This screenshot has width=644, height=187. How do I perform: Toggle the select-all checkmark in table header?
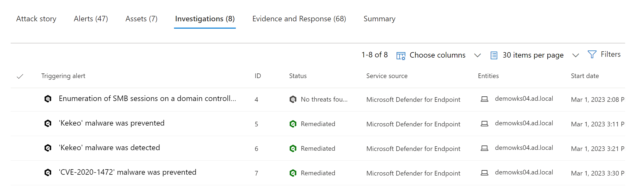[x=20, y=76]
